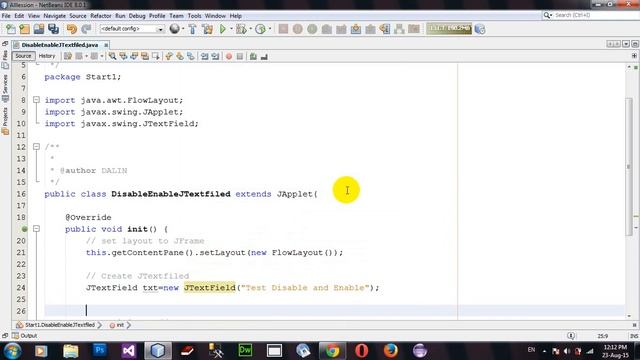
Task: Close the DisableEnableJTextfiled.java tab
Action: [106, 45]
